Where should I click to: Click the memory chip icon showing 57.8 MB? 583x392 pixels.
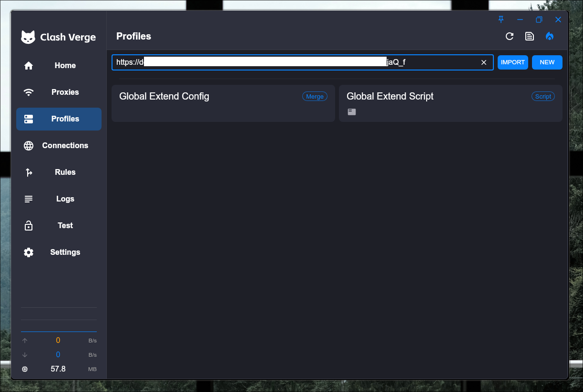pos(25,369)
